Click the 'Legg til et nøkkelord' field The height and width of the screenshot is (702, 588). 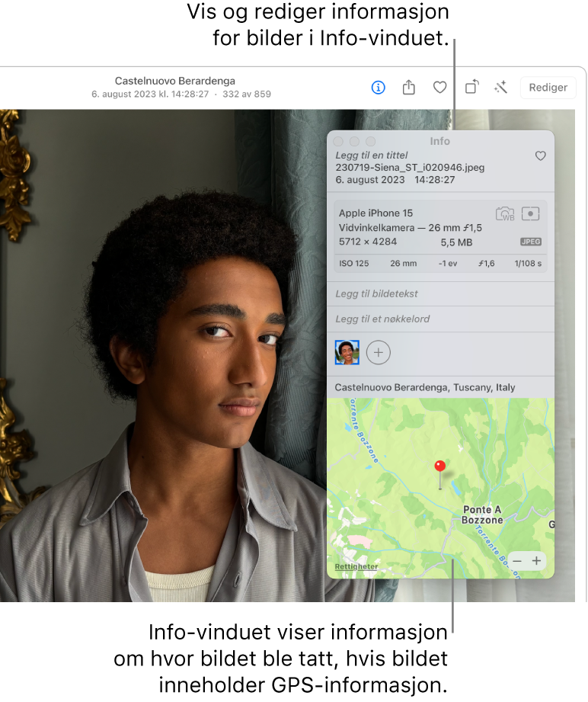pyautogui.click(x=440, y=319)
